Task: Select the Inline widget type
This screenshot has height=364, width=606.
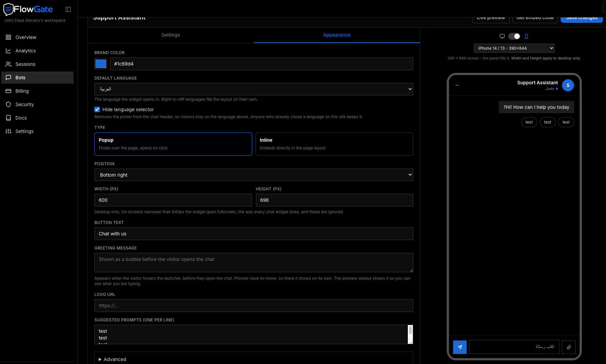Action: click(x=334, y=144)
